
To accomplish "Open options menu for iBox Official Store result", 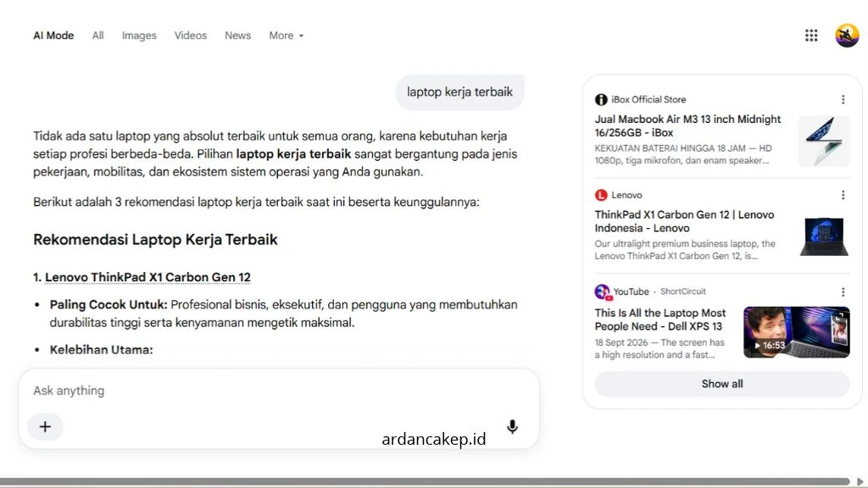I will 843,100.
